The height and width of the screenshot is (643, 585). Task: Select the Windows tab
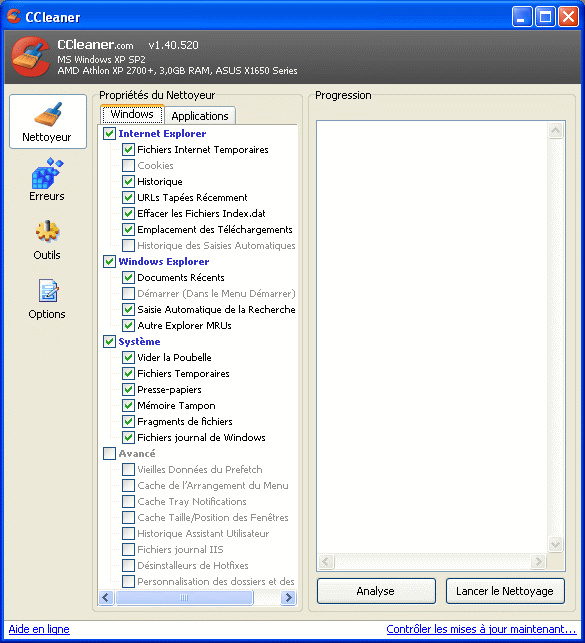[132, 114]
